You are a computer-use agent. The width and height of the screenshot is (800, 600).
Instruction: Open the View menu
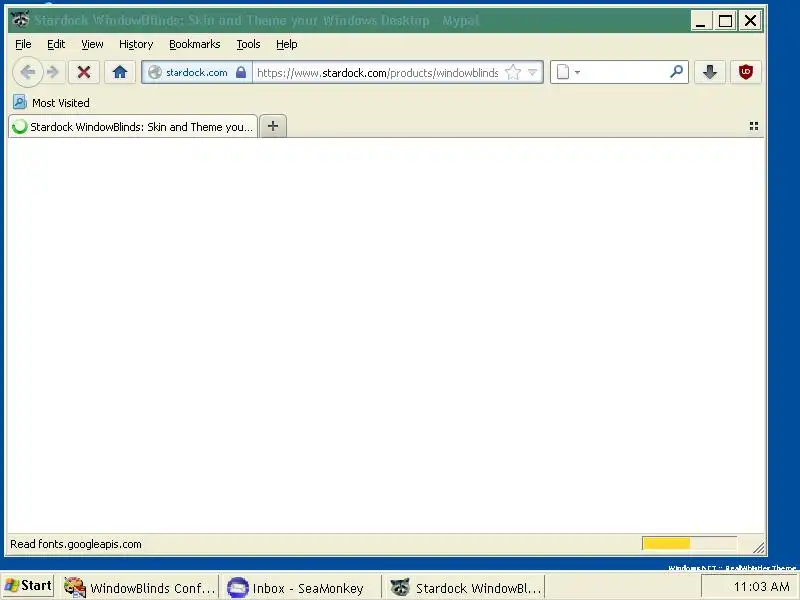pos(92,44)
